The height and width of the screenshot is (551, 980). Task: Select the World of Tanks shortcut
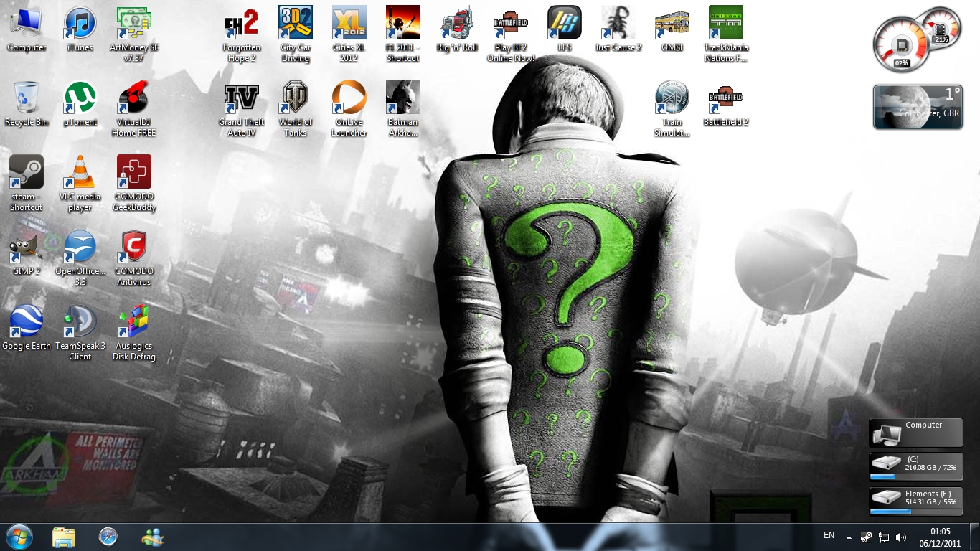point(295,109)
